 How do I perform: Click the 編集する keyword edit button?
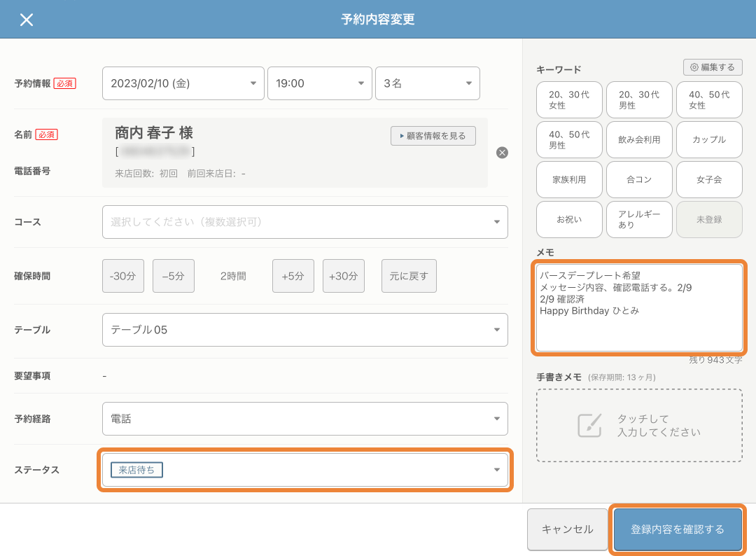coord(713,67)
